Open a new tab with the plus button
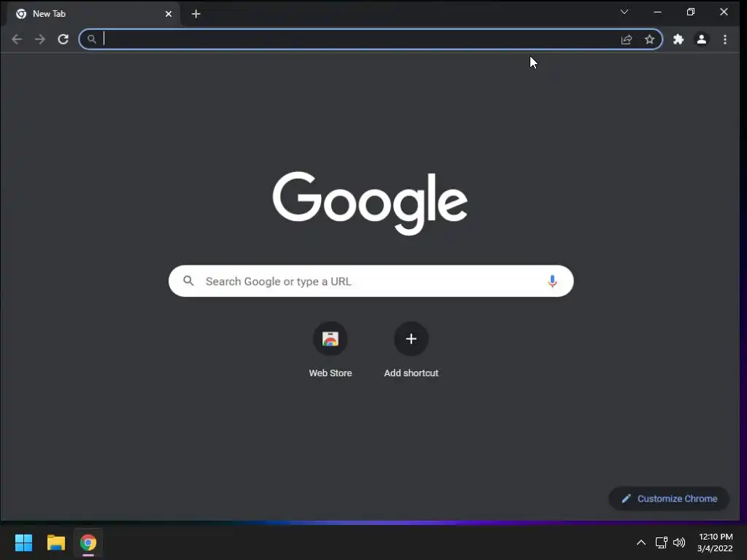The image size is (747, 560). point(196,14)
